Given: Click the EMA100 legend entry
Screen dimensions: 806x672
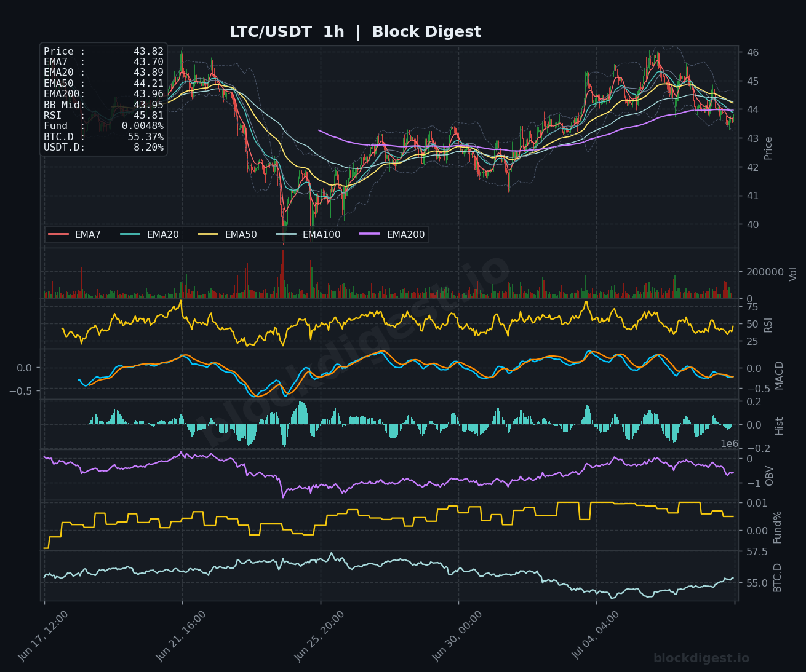Looking at the screenshot, I should (308, 235).
